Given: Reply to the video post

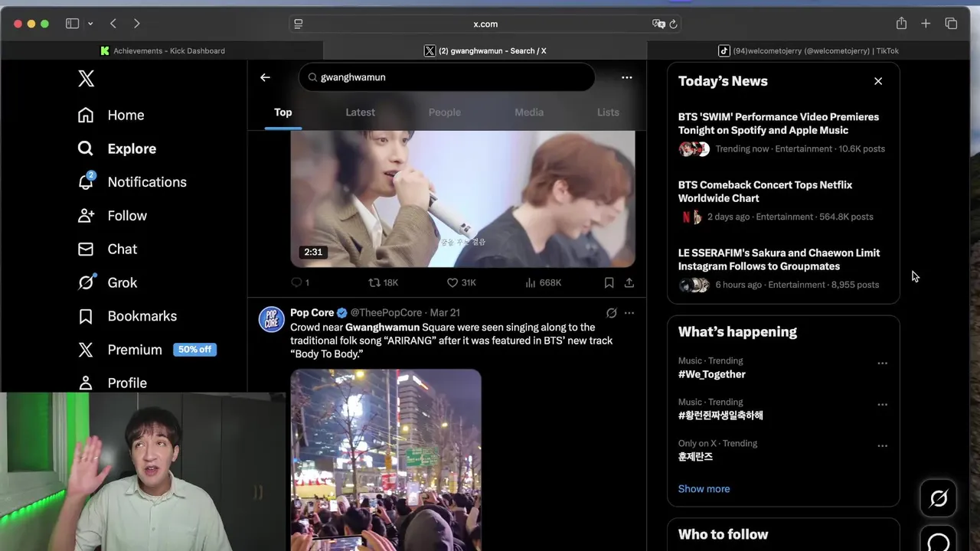Looking at the screenshot, I should pyautogui.click(x=299, y=282).
